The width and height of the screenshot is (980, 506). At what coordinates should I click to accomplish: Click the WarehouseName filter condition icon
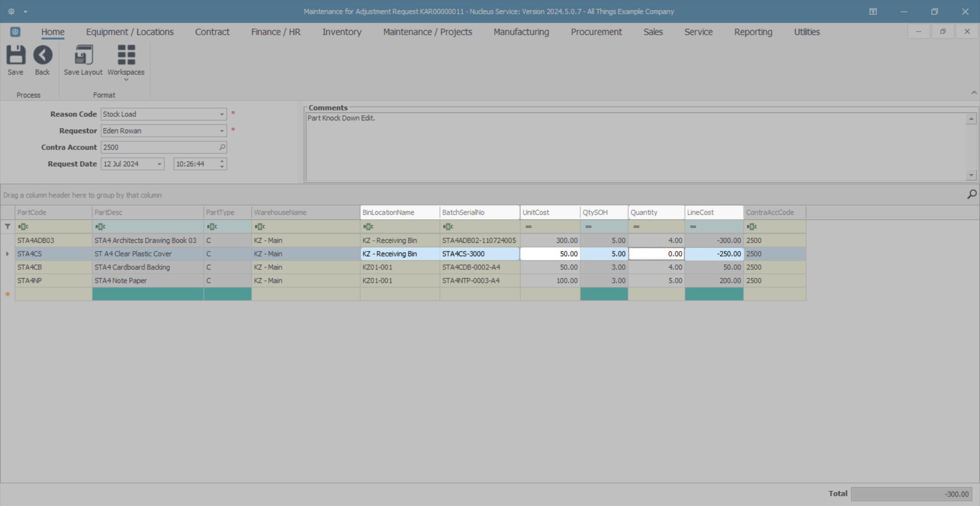click(260, 226)
